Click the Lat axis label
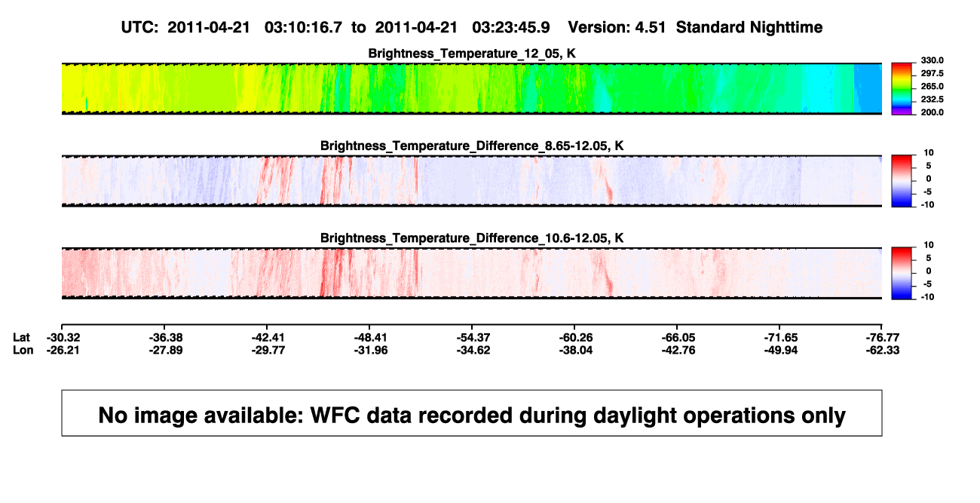Viewport: 980px width, 503px height. (x=23, y=337)
